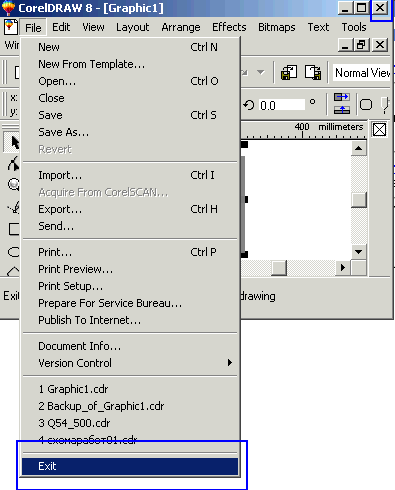Click the rotation angle input field

pyautogui.click(x=282, y=105)
